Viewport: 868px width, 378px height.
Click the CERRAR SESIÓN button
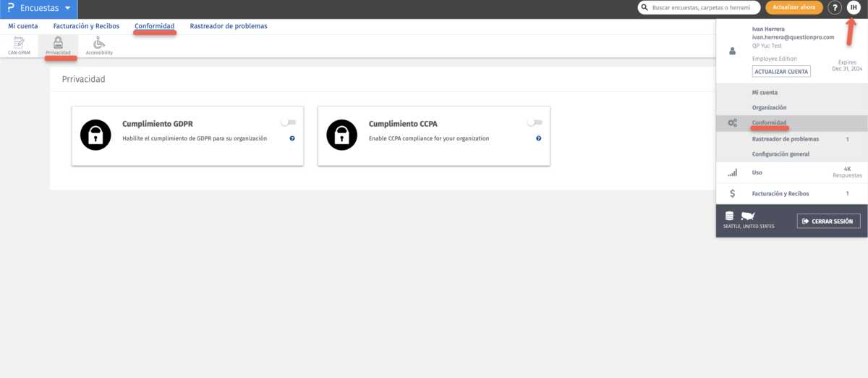click(828, 221)
